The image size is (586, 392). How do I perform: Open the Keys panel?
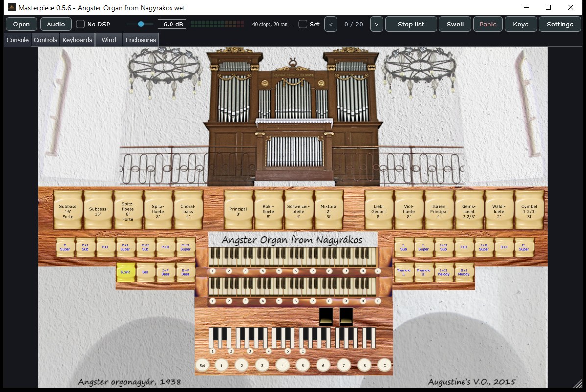click(521, 24)
